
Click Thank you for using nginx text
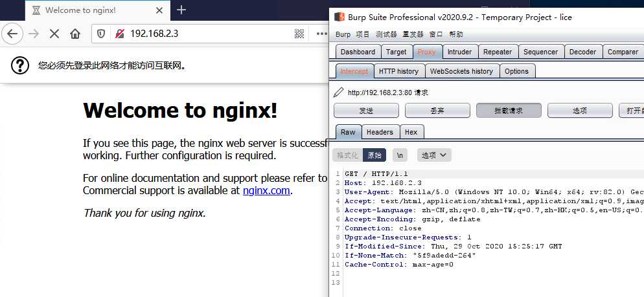pyautogui.click(x=144, y=213)
